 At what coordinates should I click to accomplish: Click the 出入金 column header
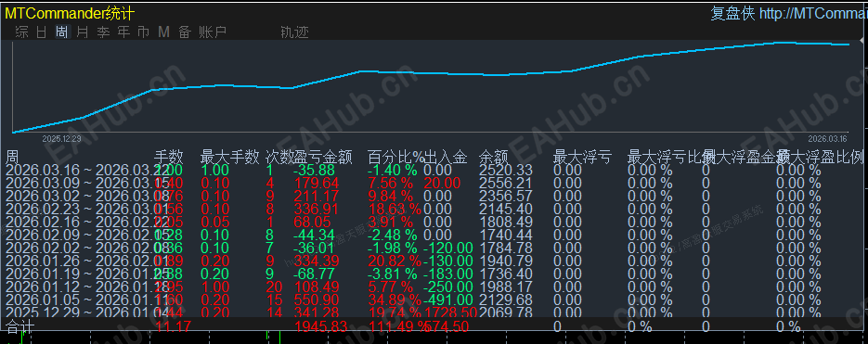point(446,157)
